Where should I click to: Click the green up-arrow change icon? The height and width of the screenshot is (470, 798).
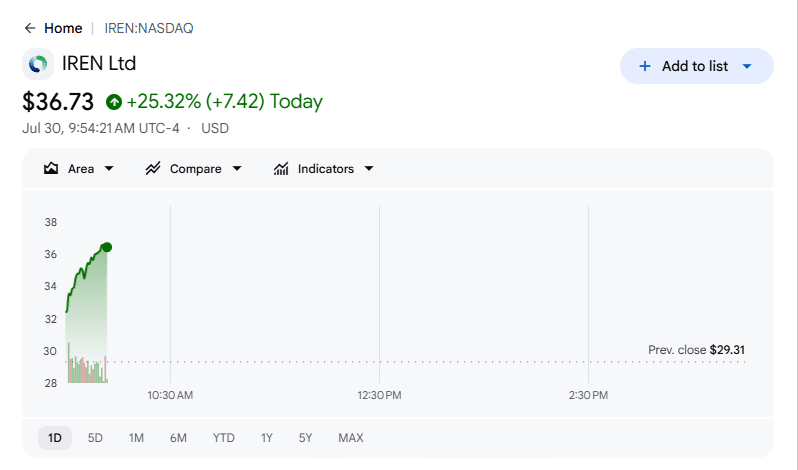click(114, 102)
